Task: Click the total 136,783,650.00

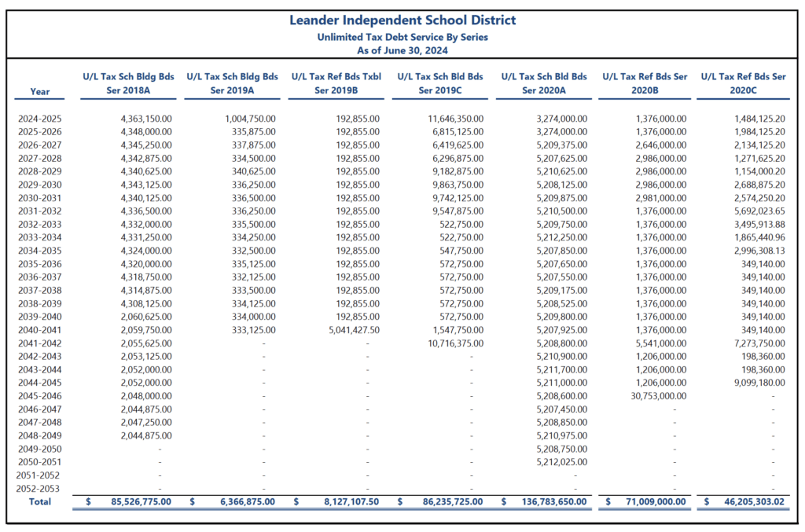Action: (554, 501)
